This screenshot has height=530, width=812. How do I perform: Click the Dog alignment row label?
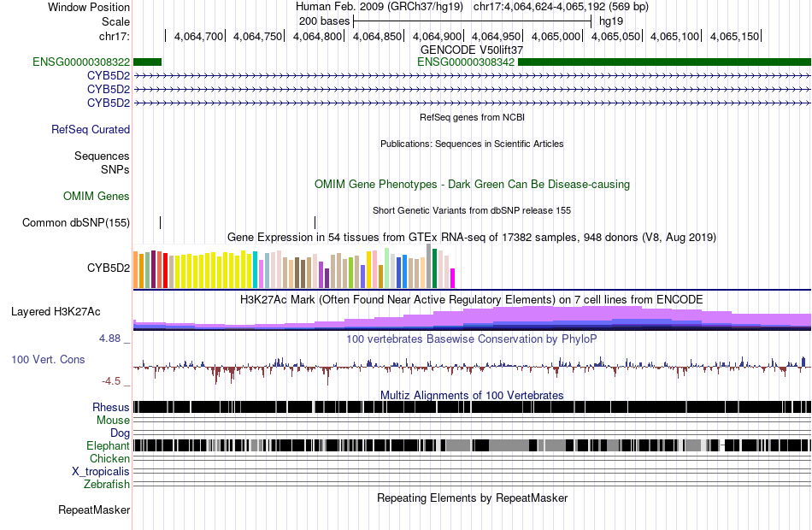(120, 433)
